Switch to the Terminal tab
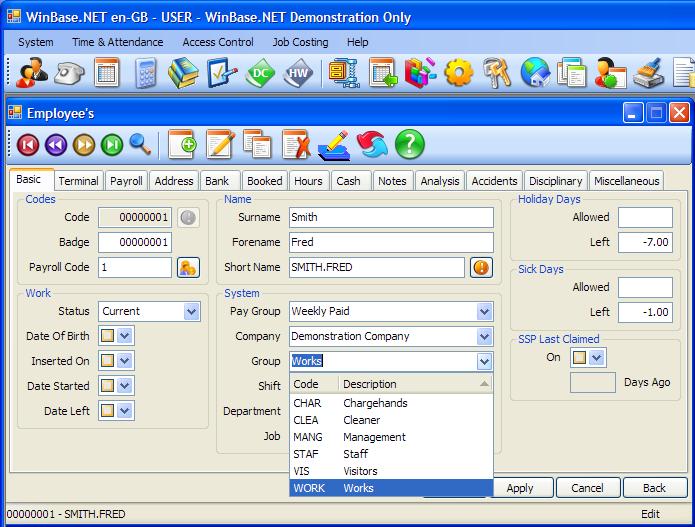The width and height of the screenshot is (695, 527). [78, 181]
